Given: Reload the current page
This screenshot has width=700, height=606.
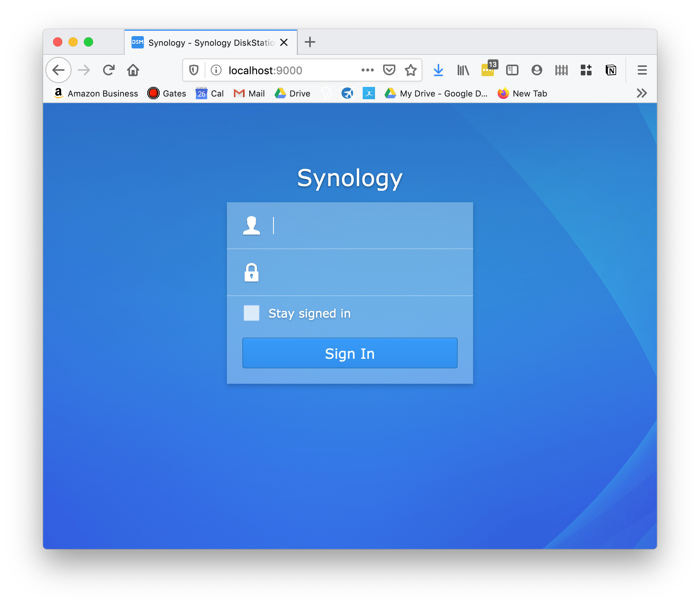Looking at the screenshot, I should coord(108,70).
